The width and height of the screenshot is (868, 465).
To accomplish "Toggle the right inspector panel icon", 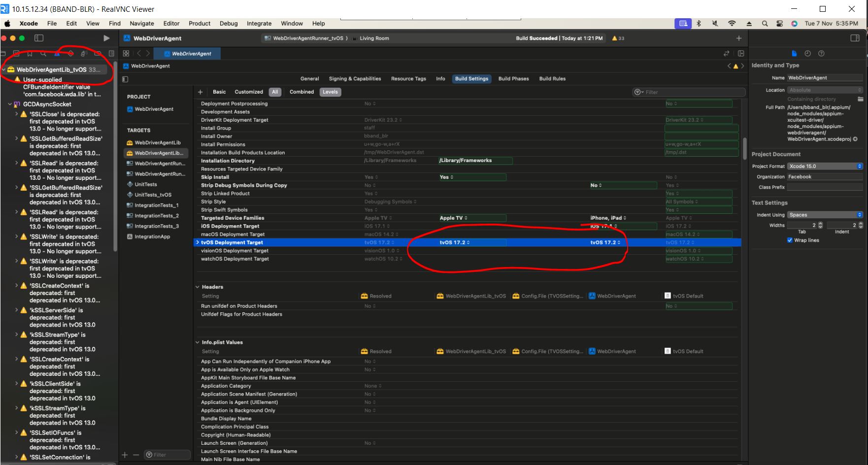I will pyautogui.click(x=855, y=38).
